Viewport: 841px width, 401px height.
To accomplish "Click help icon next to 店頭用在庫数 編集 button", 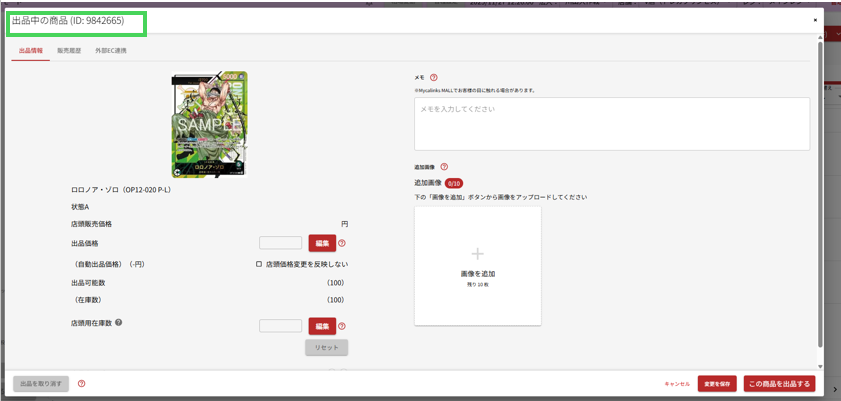I will tap(342, 326).
